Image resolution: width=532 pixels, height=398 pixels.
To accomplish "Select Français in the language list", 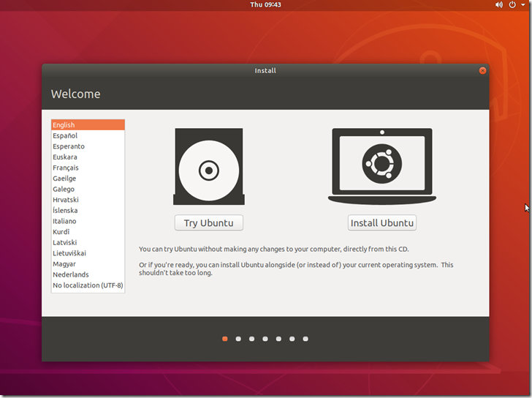I will tap(88, 168).
